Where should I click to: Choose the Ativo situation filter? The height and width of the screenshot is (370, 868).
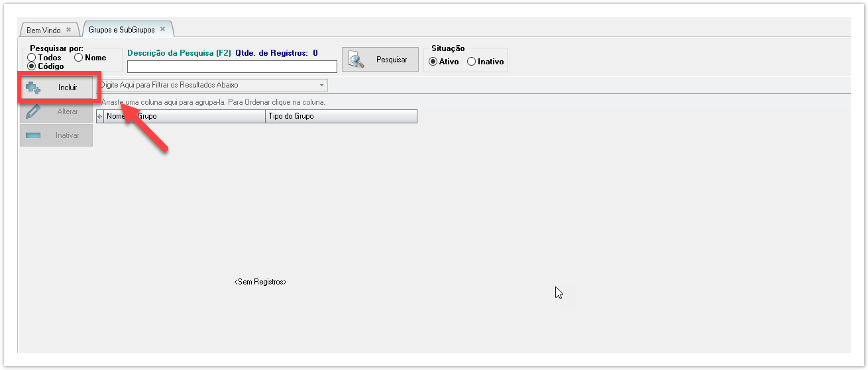[x=433, y=62]
